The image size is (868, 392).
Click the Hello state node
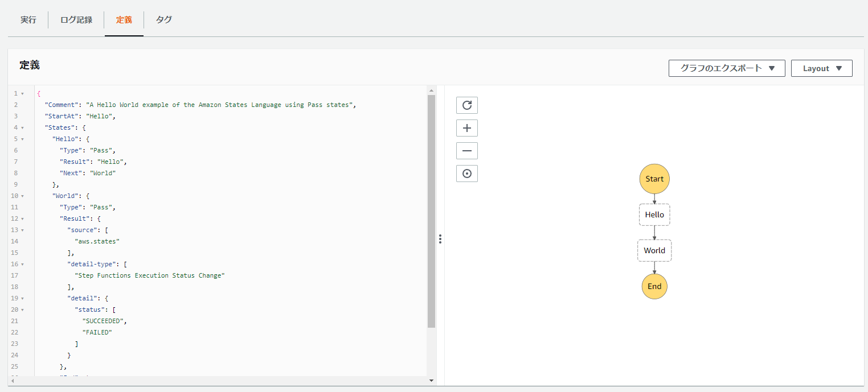pyautogui.click(x=654, y=214)
